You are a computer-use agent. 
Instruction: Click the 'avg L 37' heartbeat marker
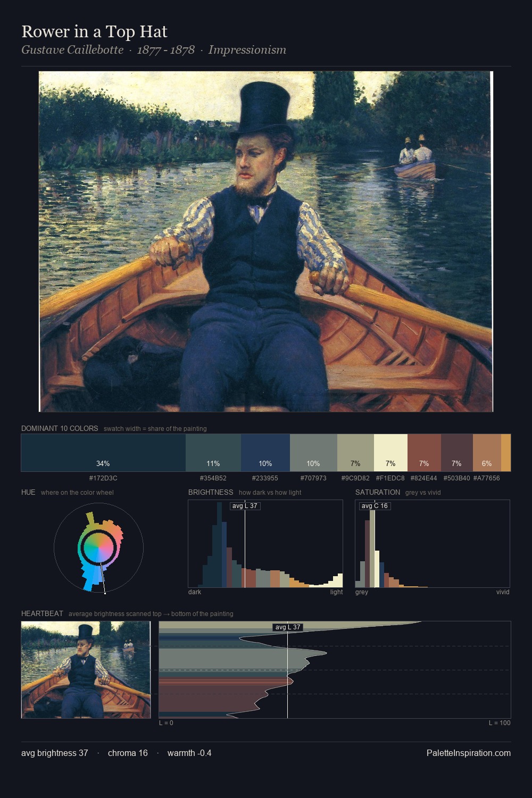point(288,627)
